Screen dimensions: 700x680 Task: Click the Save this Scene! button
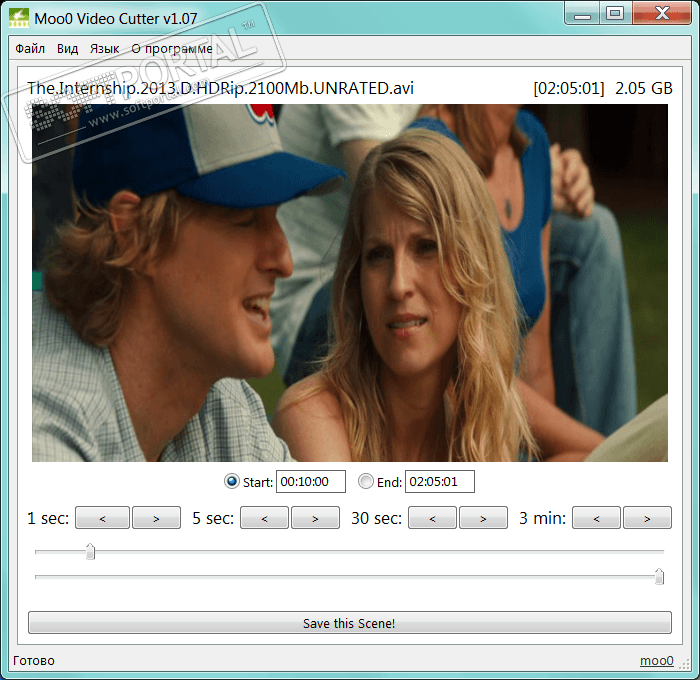[350, 623]
